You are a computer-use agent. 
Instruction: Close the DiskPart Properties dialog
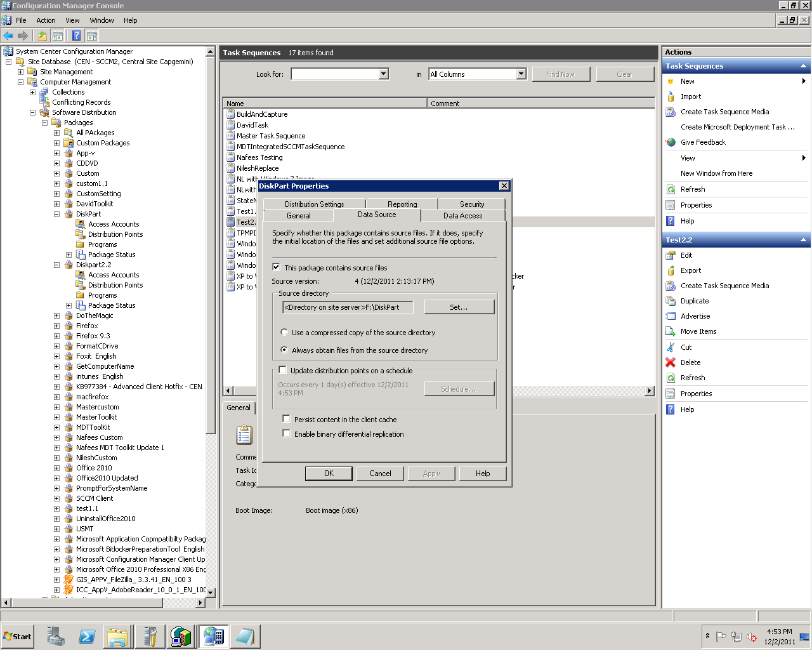point(504,186)
